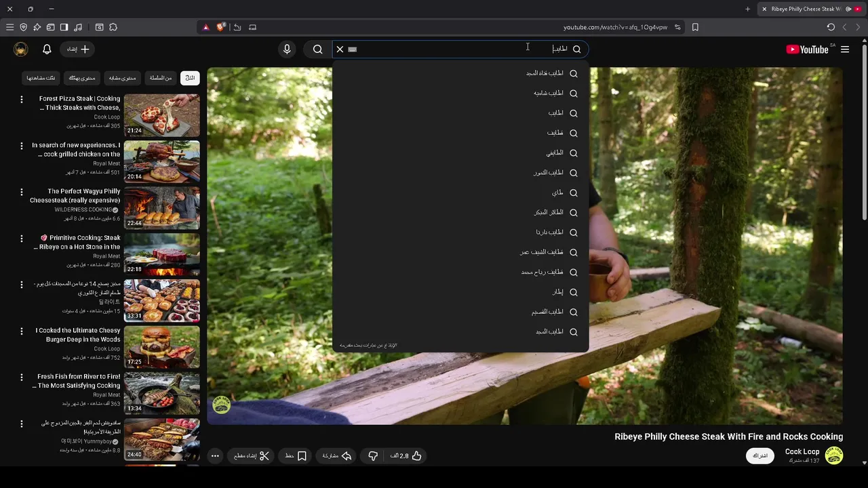Open the browser shield tracker-blocking icon
The width and height of the screenshot is (868, 488).
23,27
